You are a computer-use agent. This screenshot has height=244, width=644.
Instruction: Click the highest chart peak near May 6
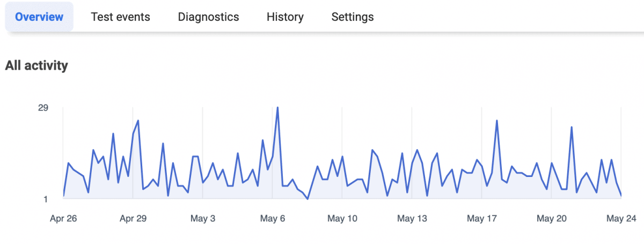(x=277, y=108)
